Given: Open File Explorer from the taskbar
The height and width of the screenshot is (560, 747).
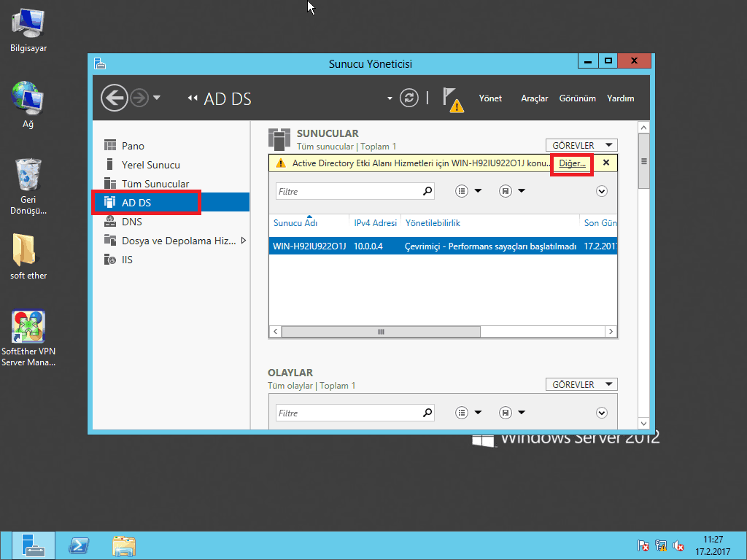Looking at the screenshot, I should pyautogui.click(x=123, y=545).
